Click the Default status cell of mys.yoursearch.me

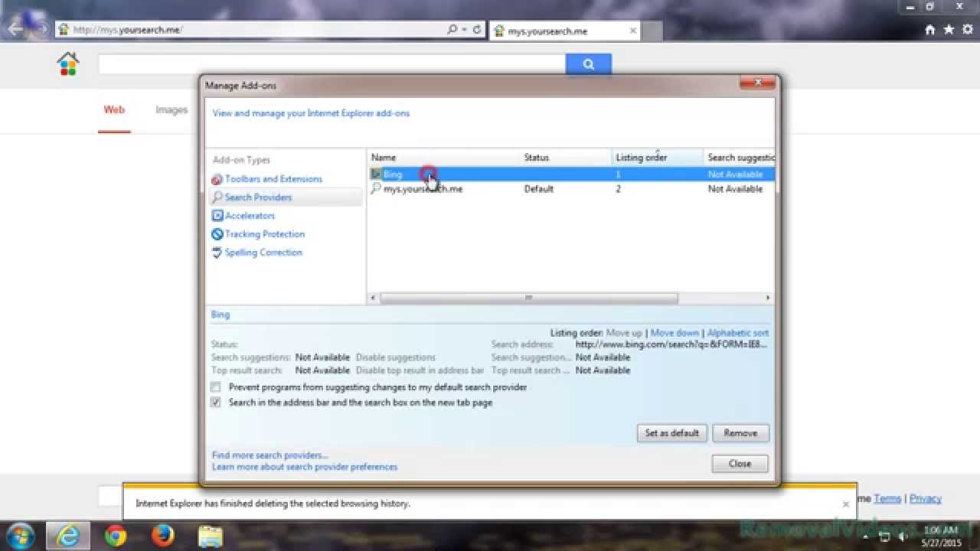click(x=539, y=189)
